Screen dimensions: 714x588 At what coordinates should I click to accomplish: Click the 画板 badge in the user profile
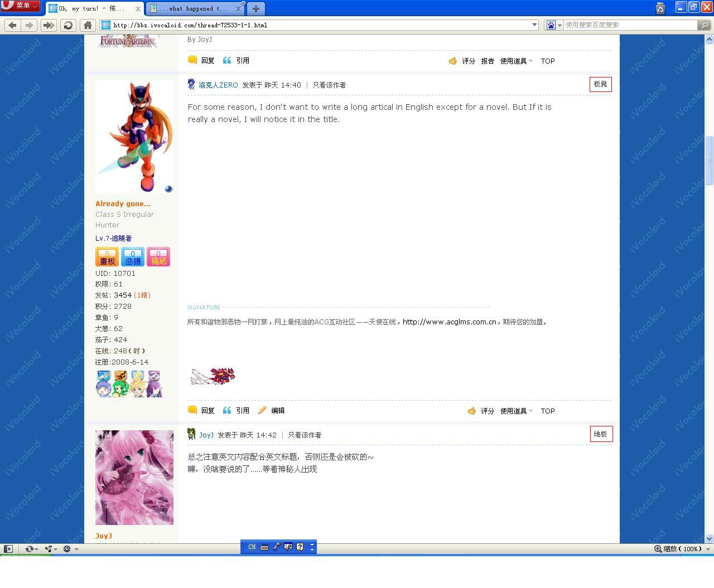point(107,257)
